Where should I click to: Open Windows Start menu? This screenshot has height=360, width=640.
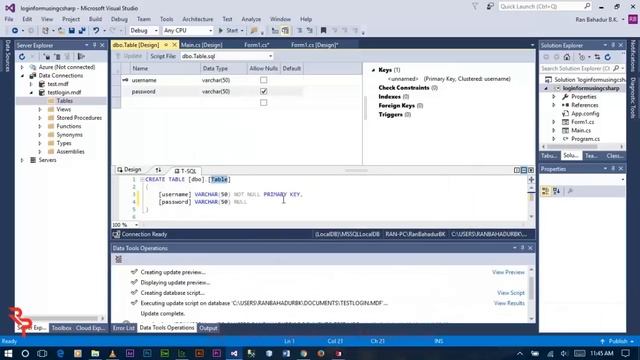coord(8,353)
